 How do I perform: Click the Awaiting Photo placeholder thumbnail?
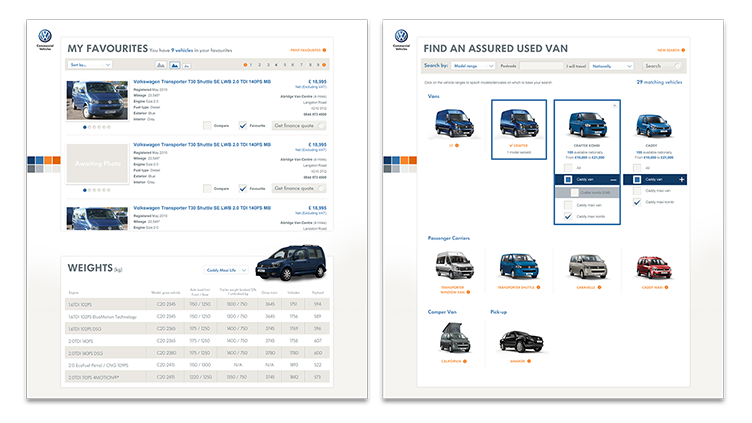tap(97, 164)
